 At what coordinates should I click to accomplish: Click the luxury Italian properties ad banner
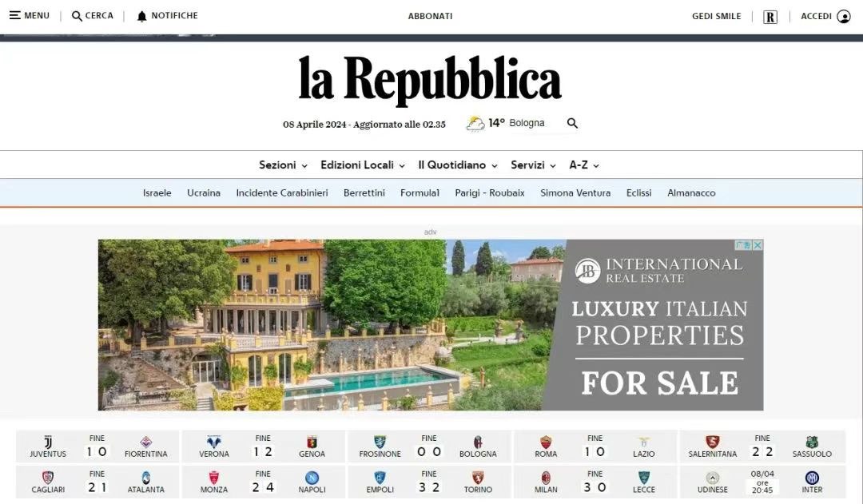point(431,324)
